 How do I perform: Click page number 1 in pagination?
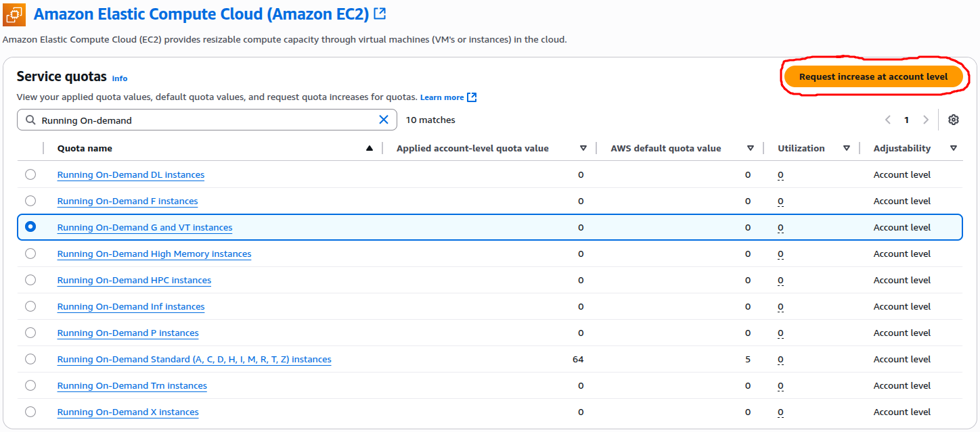[906, 120]
